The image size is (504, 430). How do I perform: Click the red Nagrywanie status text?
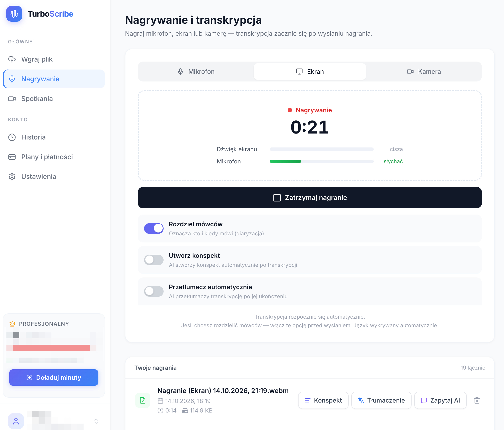point(314,110)
